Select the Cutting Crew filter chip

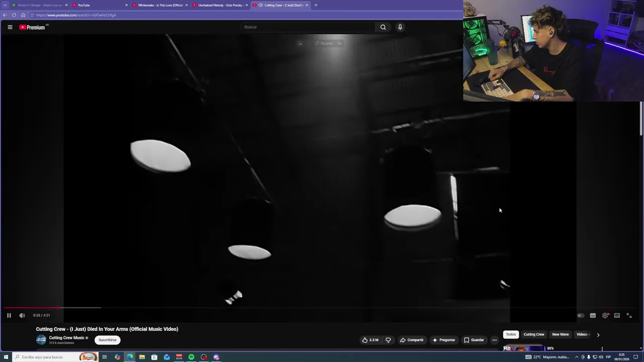coord(534,334)
